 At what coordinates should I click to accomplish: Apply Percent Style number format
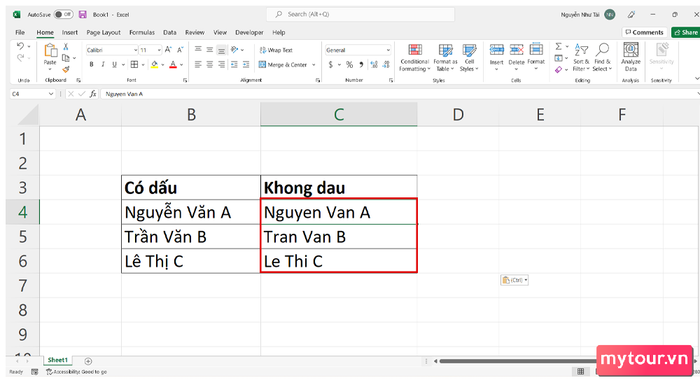(349, 65)
